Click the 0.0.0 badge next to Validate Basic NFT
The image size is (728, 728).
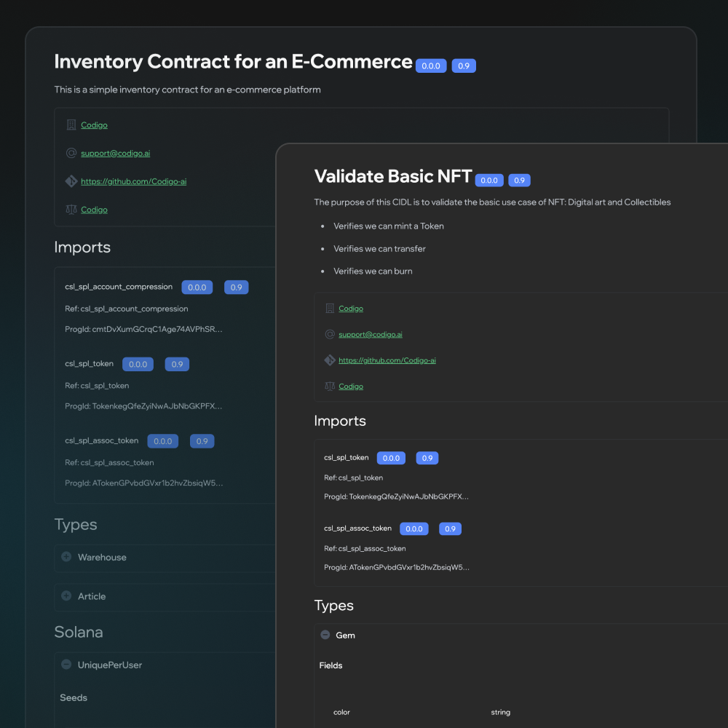pyautogui.click(x=489, y=181)
